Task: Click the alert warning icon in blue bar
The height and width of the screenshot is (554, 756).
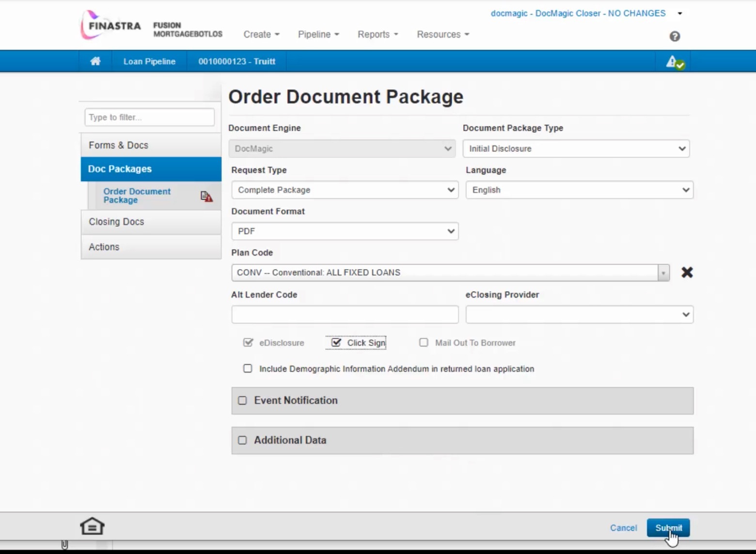Action: (x=675, y=62)
